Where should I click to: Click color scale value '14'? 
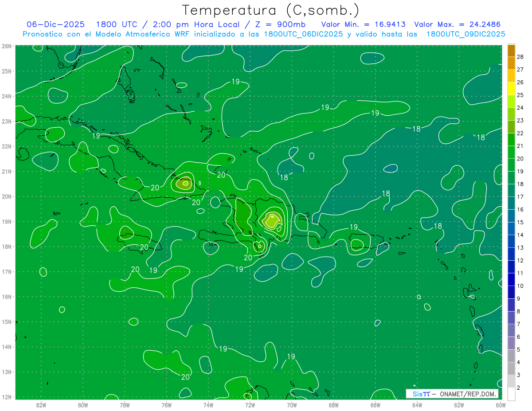[520, 235]
